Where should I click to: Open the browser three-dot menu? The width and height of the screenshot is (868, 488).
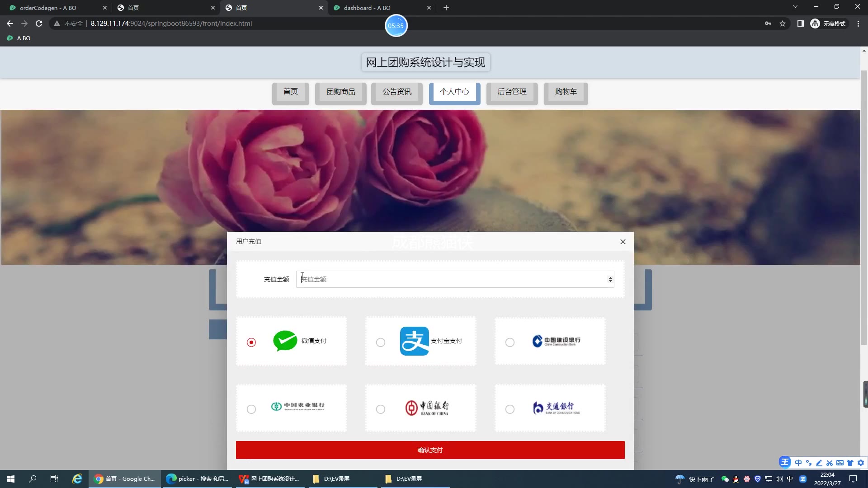point(858,23)
